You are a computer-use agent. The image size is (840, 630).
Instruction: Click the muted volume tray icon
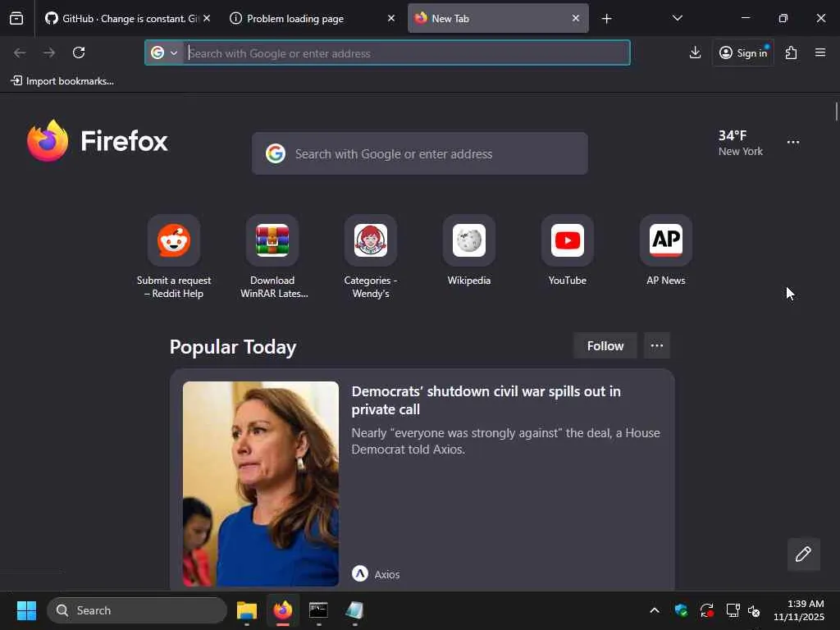(754, 610)
